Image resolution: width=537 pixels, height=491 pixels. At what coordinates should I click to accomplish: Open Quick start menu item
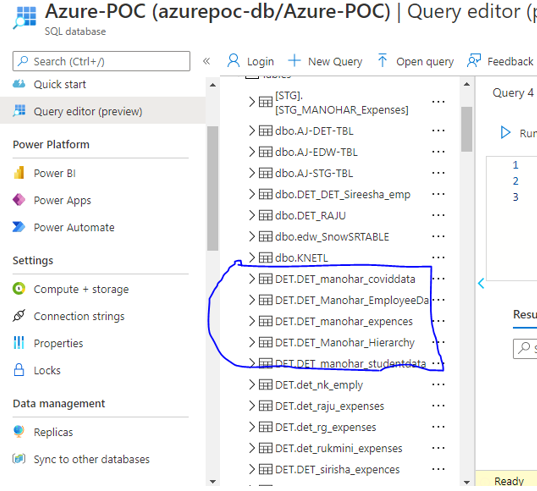(x=60, y=84)
